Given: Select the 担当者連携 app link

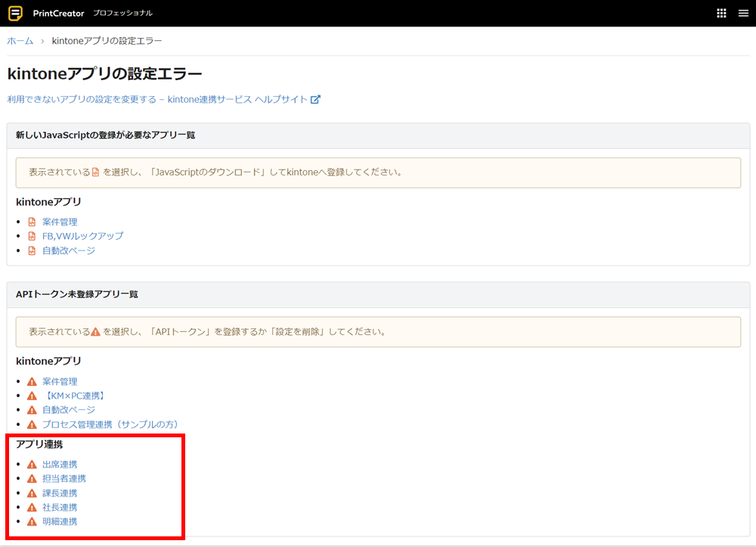Looking at the screenshot, I should 64,479.
